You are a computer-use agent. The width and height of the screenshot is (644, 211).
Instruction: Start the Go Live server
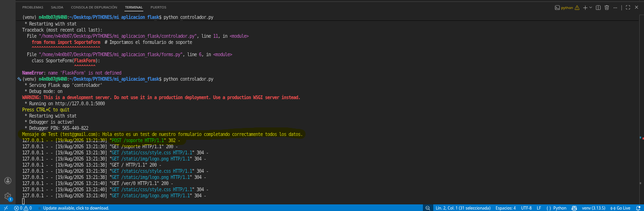point(620,208)
